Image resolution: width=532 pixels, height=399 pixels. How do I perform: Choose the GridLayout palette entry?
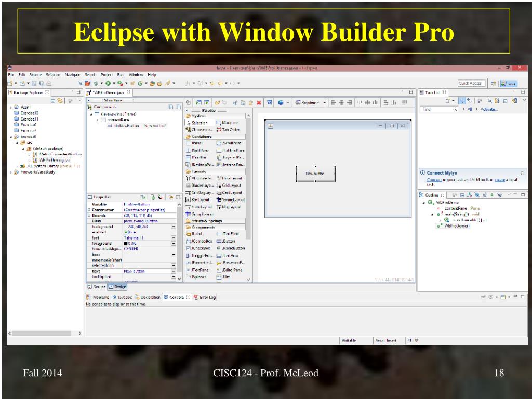click(229, 185)
